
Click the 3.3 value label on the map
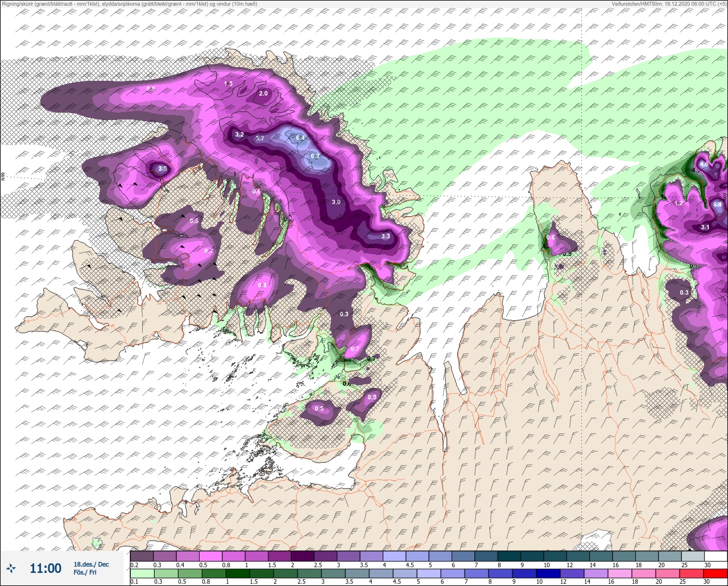(386, 236)
